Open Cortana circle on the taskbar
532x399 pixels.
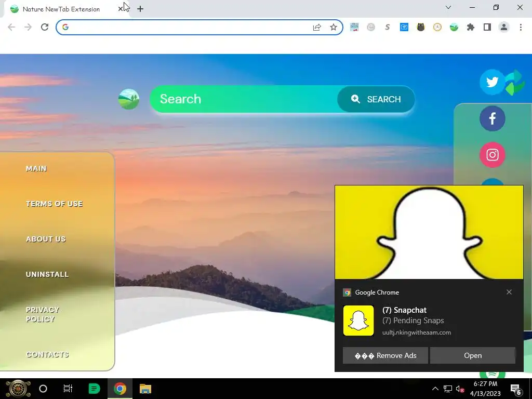43,389
